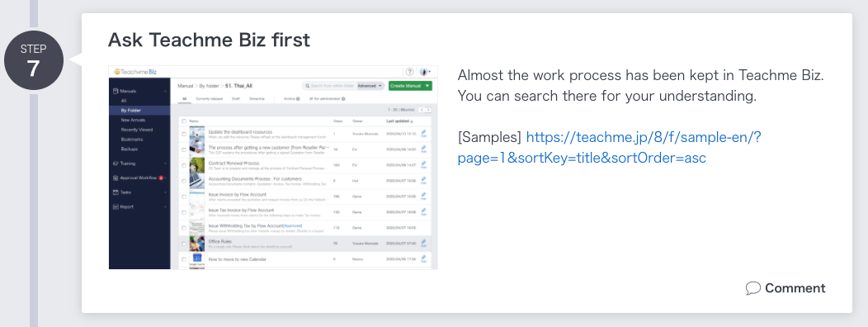This screenshot has width=868, height=327.
Task: Open the help question mark icon
Action: [409, 72]
